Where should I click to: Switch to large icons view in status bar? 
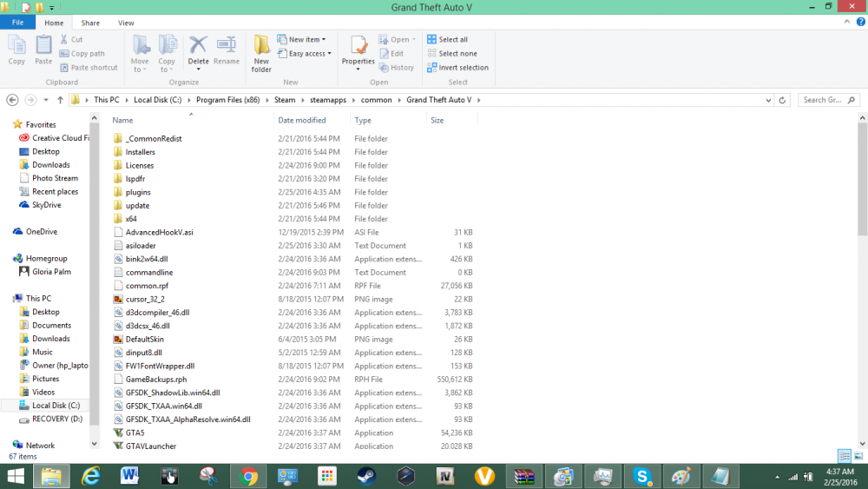click(x=858, y=456)
